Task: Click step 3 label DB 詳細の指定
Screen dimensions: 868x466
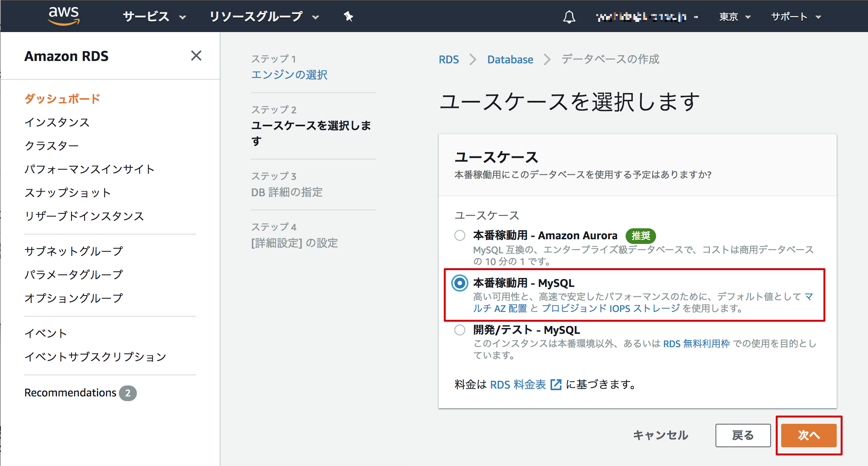Action: coord(287,192)
